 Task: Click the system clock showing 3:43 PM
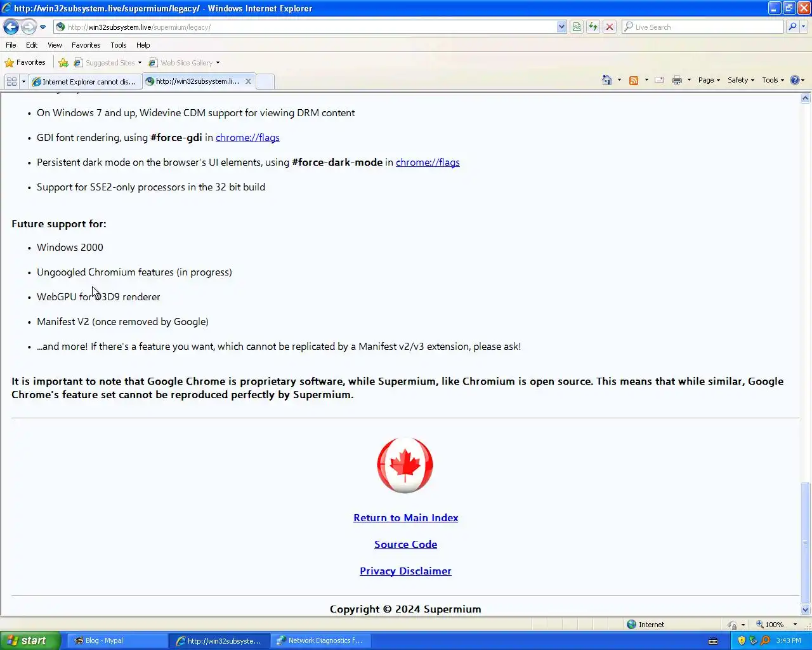coord(789,640)
